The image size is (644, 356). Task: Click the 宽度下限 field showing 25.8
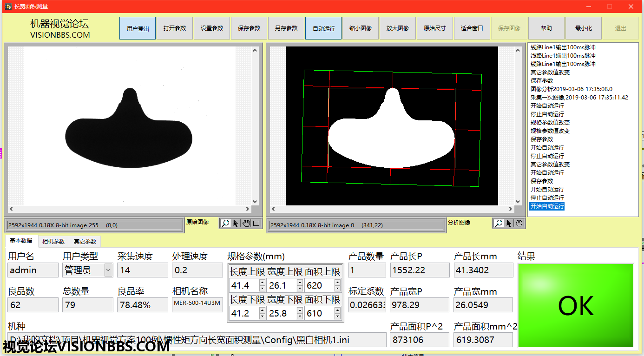click(282, 313)
